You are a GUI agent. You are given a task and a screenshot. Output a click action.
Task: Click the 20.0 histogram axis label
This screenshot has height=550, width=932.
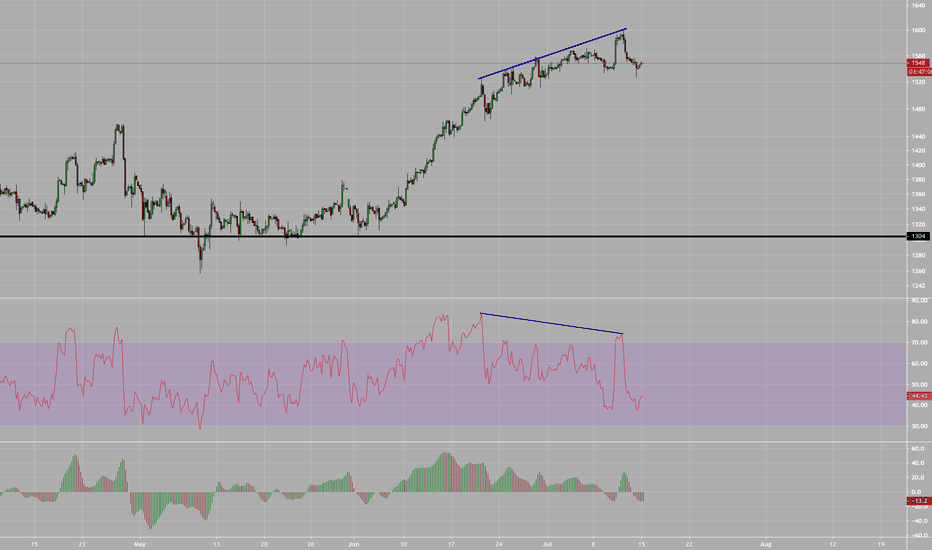(x=918, y=478)
